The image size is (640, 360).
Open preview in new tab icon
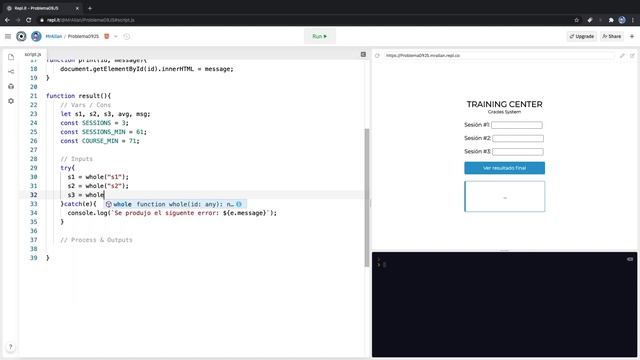click(632, 56)
